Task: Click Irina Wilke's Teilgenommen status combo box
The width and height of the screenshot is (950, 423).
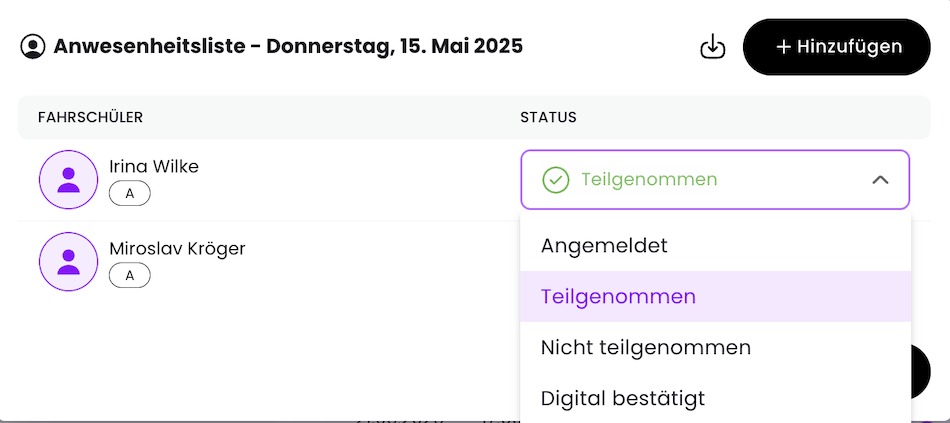Action: tap(715, 179)
